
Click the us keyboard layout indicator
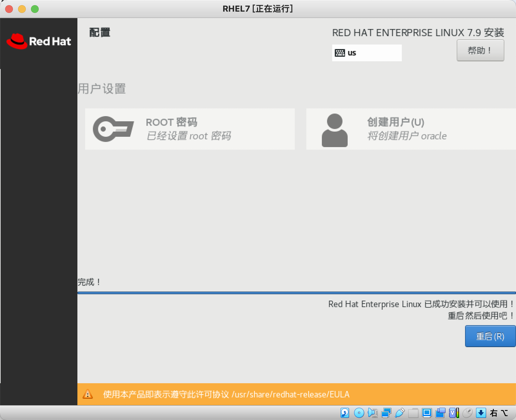[367, 53]
